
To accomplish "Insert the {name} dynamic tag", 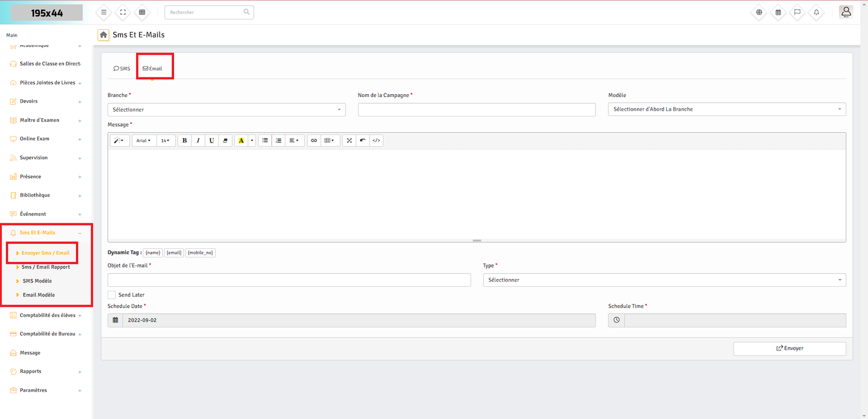I will click(153, 253).
